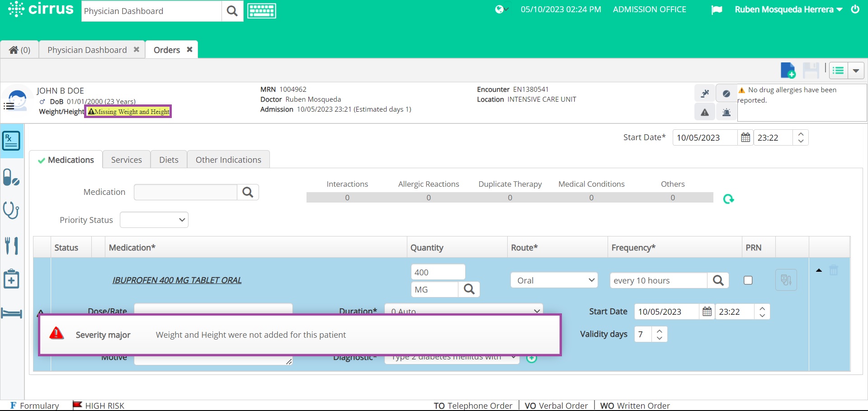This screenshot has width=868, height=411.
Task: Open the Diagnostic dropdown for diabetes mellitus
Action: tap(451, 357)
